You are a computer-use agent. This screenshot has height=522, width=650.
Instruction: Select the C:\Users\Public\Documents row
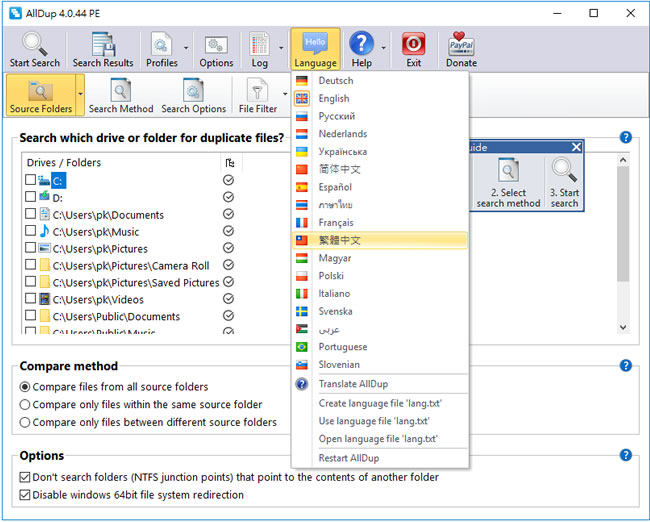click(116, 316)
